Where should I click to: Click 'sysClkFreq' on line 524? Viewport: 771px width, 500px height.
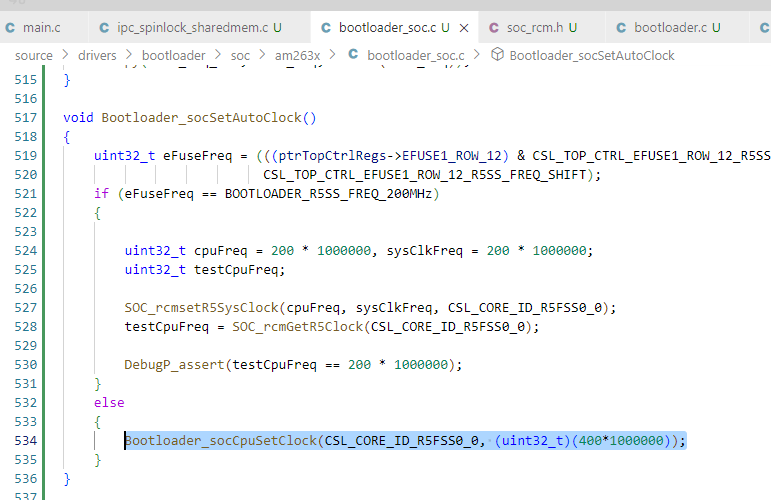click(424, 251)
